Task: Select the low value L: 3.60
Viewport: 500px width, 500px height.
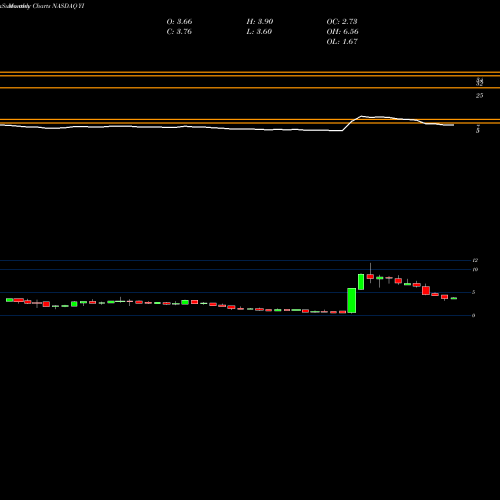Action: click(x=259, y=32)
